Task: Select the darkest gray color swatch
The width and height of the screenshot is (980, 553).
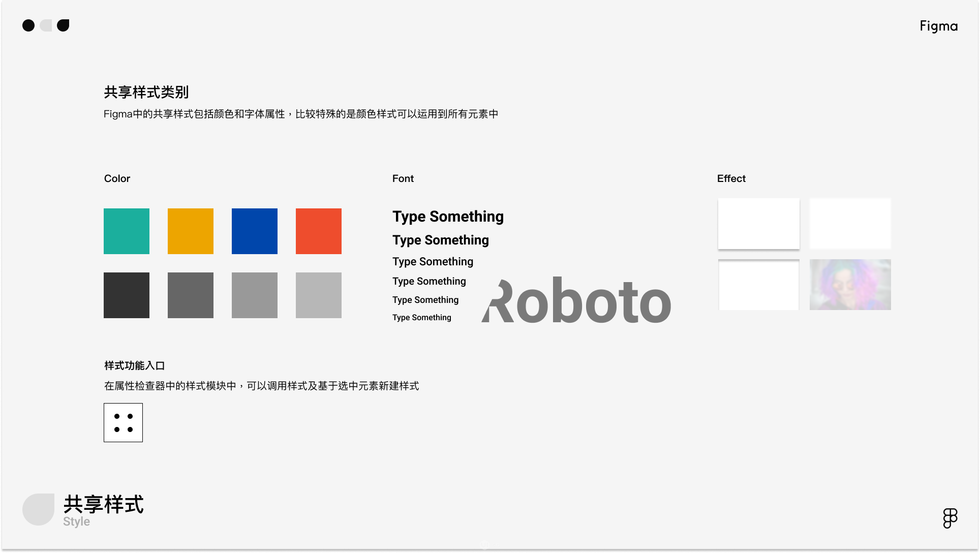Action: click(127, 295)
